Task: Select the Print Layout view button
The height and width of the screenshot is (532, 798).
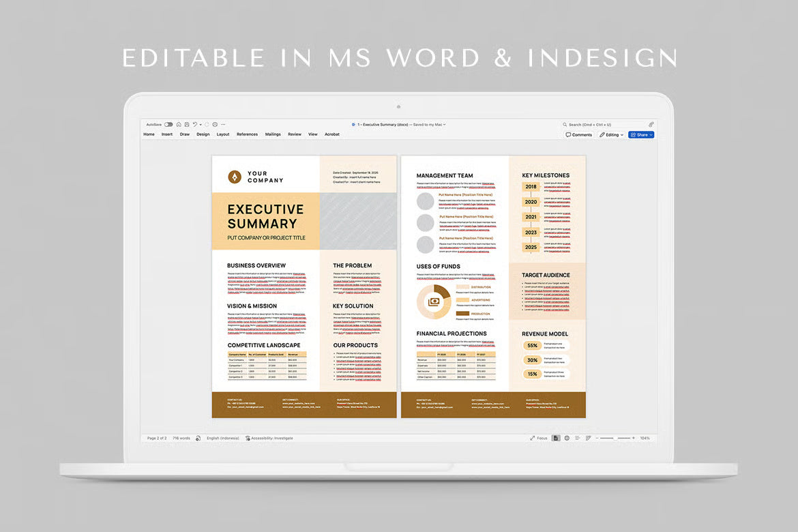Action: tap(556, 438)
